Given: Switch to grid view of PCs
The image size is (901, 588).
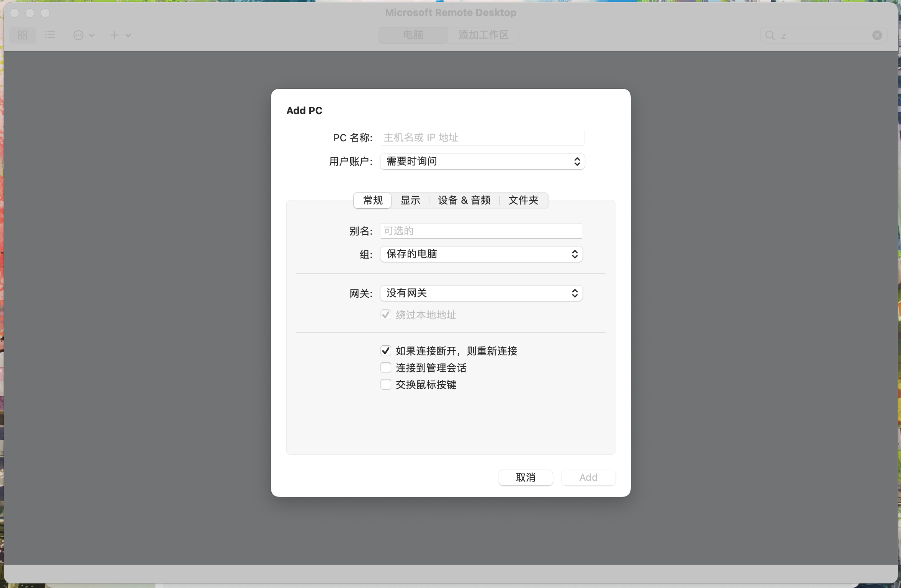Looking at the screenshot, I should click(x=22, y=35).
